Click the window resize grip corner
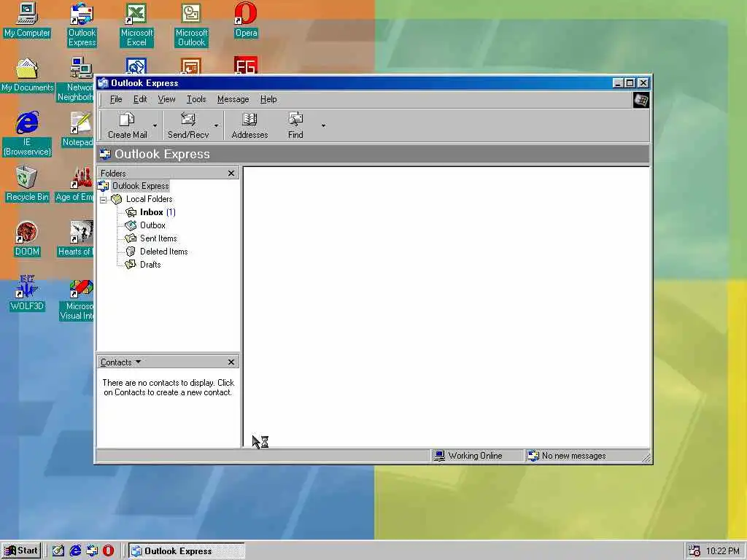 coord(646,458)
